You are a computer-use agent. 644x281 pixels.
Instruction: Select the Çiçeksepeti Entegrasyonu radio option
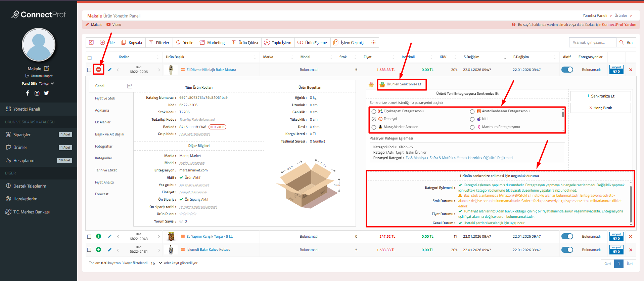[374, 111]
